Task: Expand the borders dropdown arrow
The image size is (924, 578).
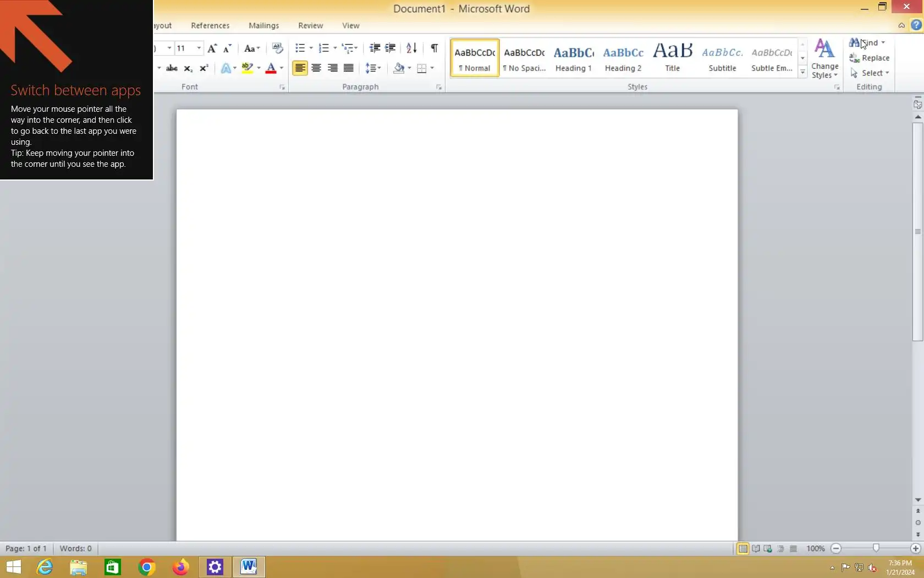Action: (432, 68)
